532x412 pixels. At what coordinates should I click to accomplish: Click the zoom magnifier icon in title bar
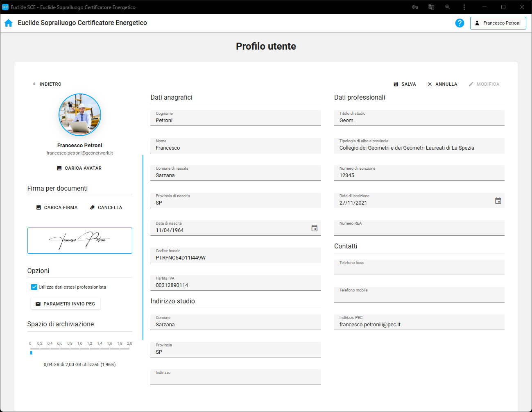click(x=447, y=7)
